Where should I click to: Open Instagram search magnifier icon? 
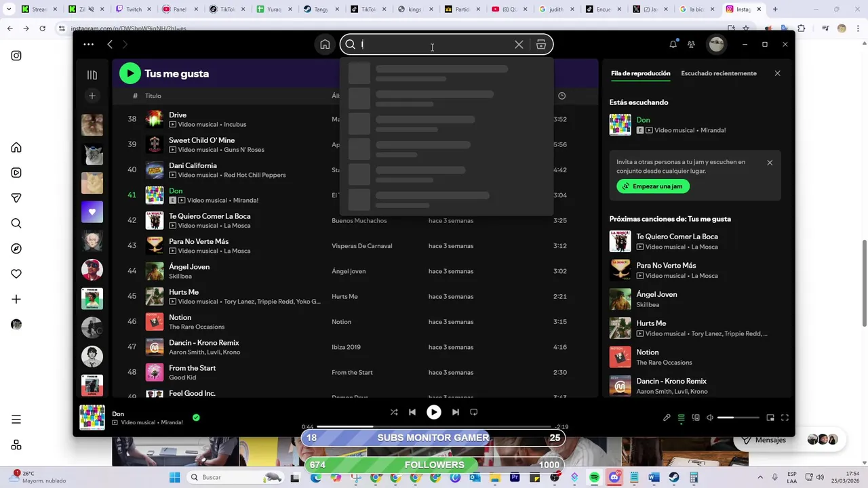[16, 224]
